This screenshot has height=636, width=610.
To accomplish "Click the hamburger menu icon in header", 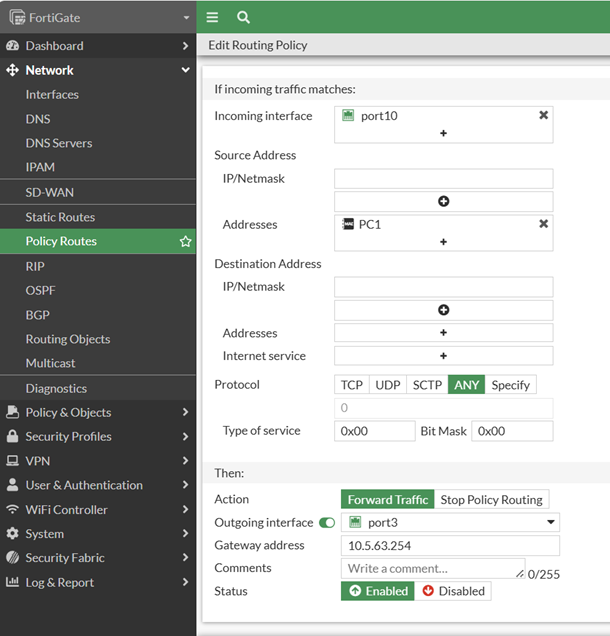I will pos(212,17).
